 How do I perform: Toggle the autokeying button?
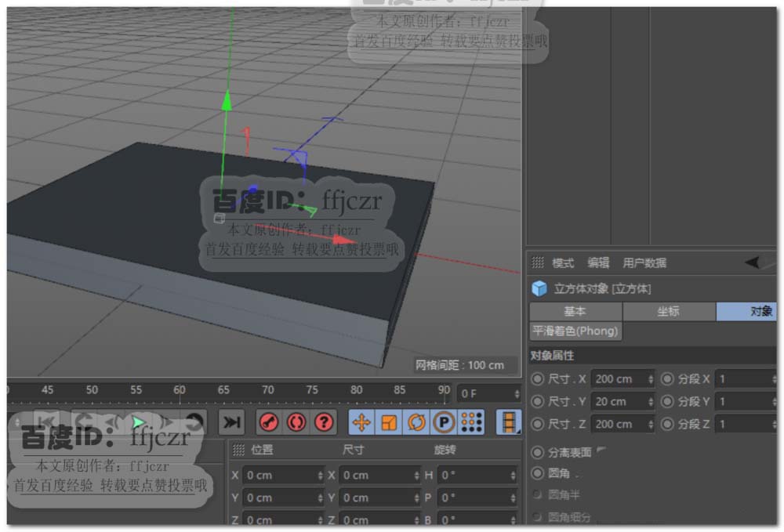296,422
